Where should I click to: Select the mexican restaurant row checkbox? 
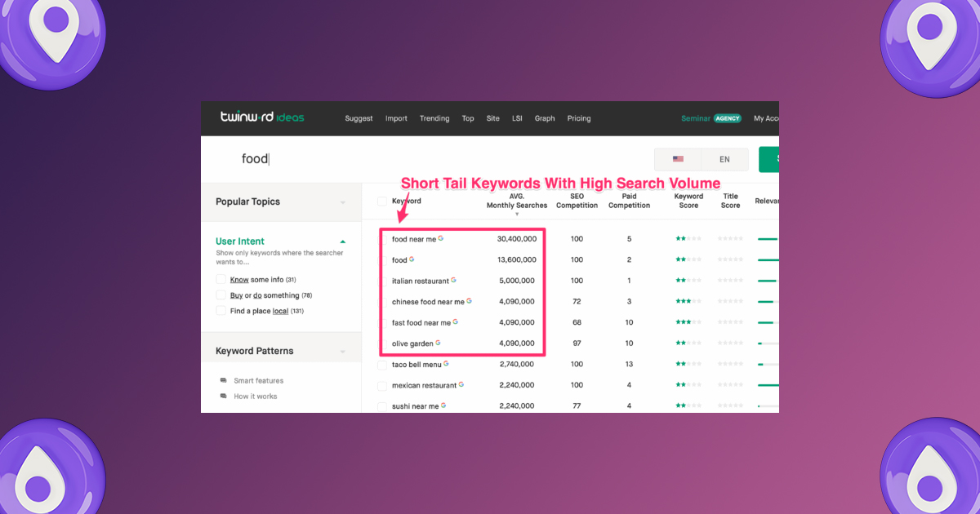pos(382,385)
